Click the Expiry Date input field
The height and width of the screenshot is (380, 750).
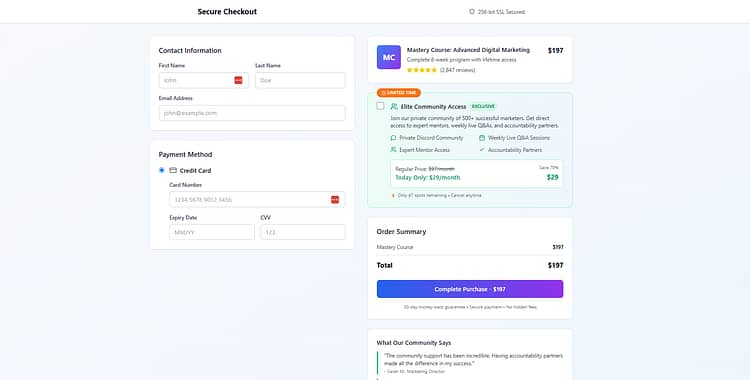pos(212,232)
